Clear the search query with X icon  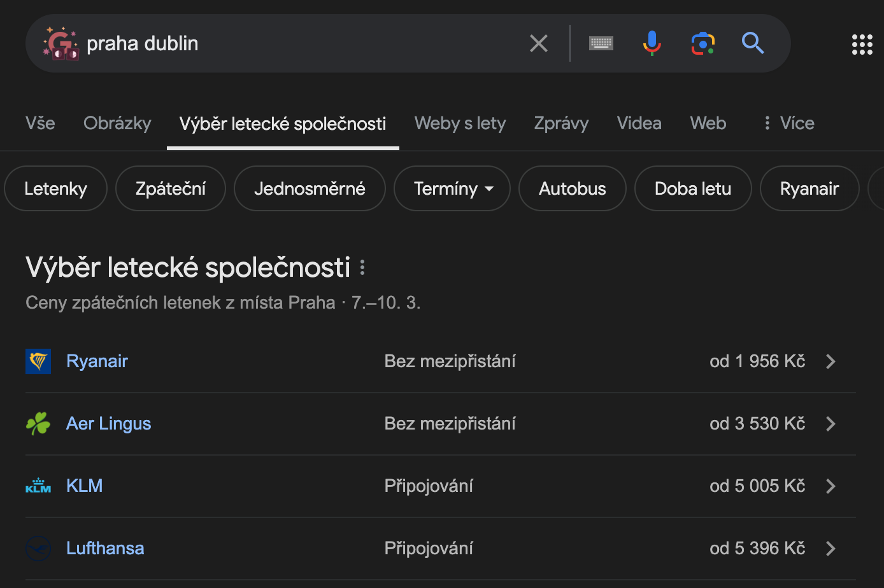tap(539, 43)
